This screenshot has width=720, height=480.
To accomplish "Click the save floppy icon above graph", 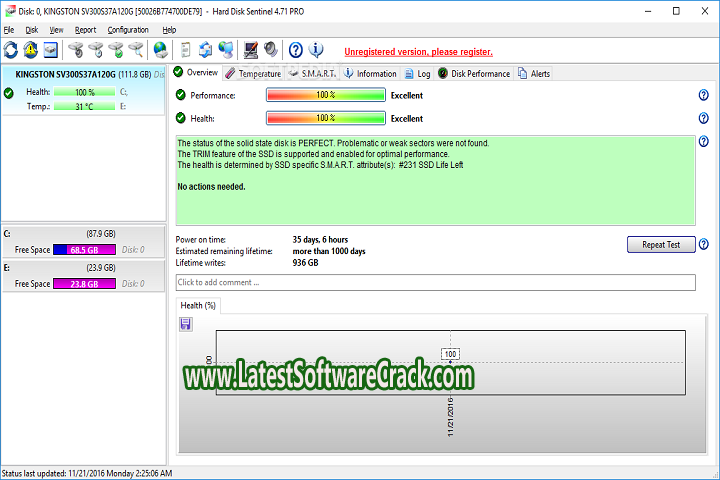I will 186,324.
